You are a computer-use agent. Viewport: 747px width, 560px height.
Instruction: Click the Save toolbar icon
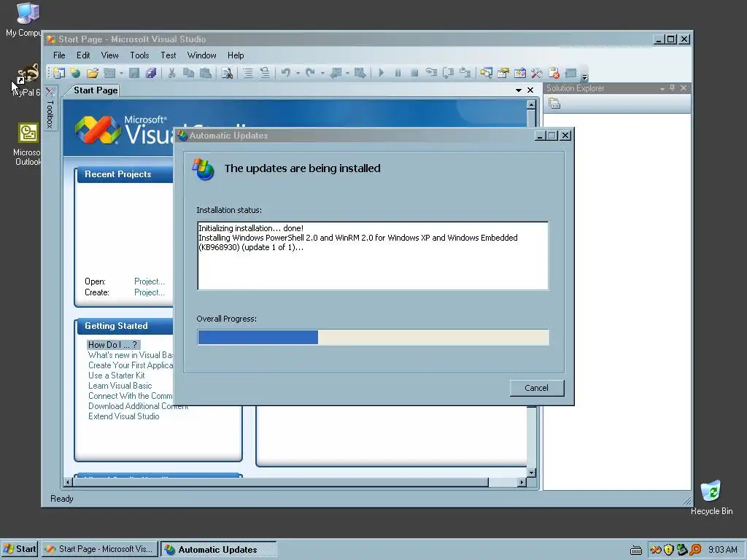134,73
